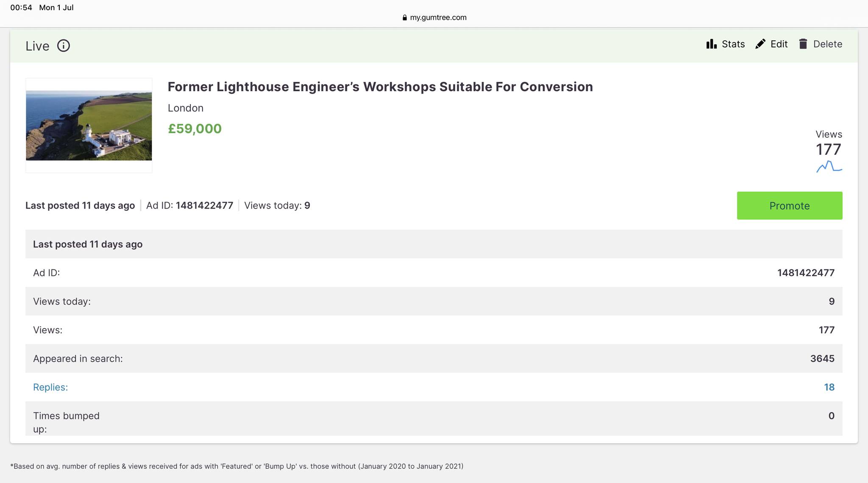Screen dimensions: 868x483
Task: Click the £59,000 price text
Action: (195, 129)
